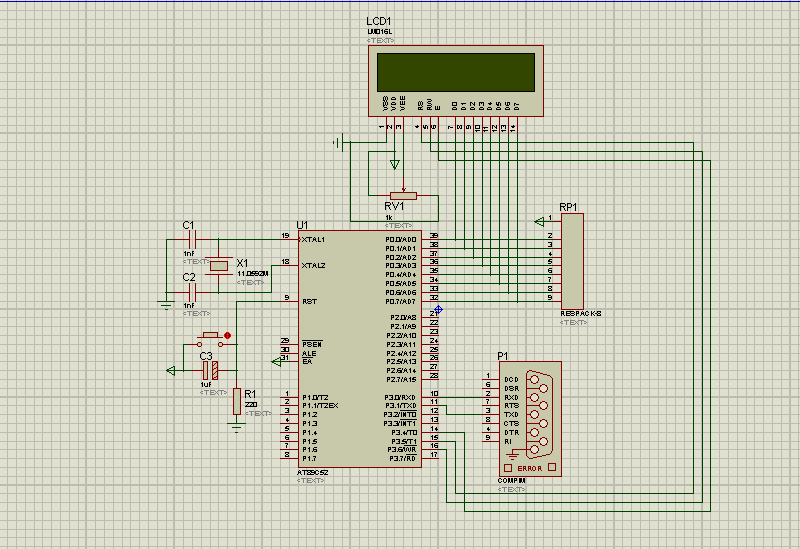Click the power terminal at EA pin
The image size is (800, 549).
(x=277, y=362)
